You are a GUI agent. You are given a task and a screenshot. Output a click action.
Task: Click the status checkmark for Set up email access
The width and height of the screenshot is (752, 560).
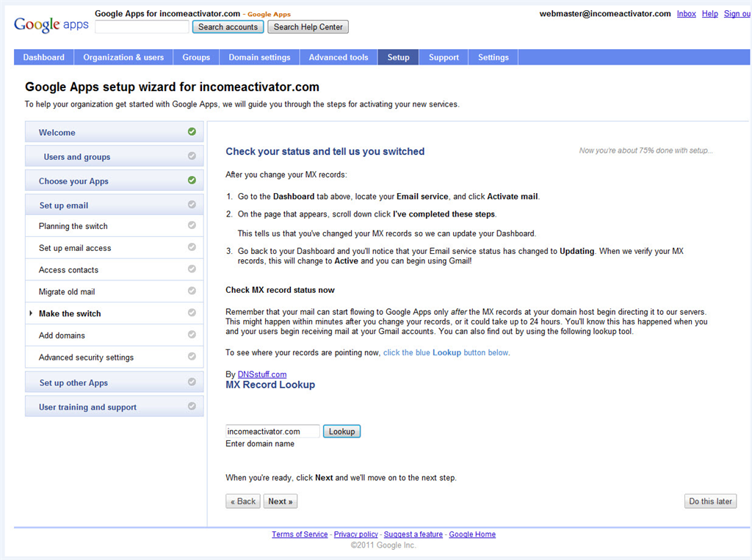(x=192, y=247)
